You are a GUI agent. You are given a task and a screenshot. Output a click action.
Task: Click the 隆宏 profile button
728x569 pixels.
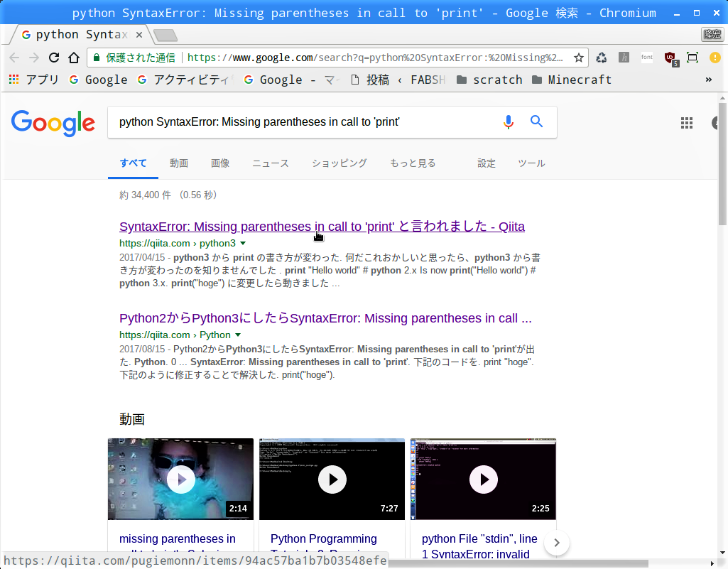712,34
